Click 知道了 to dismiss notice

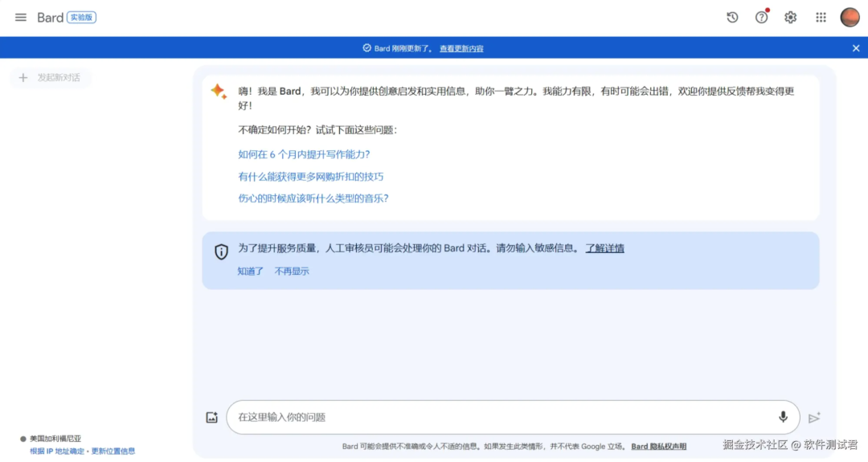pos(250,271)
